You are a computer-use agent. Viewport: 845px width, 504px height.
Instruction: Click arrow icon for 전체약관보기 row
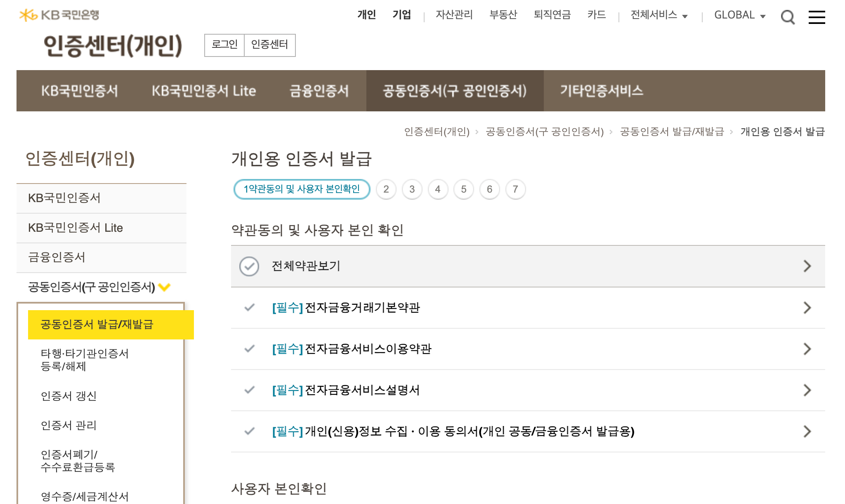click(x=807, y=266)
